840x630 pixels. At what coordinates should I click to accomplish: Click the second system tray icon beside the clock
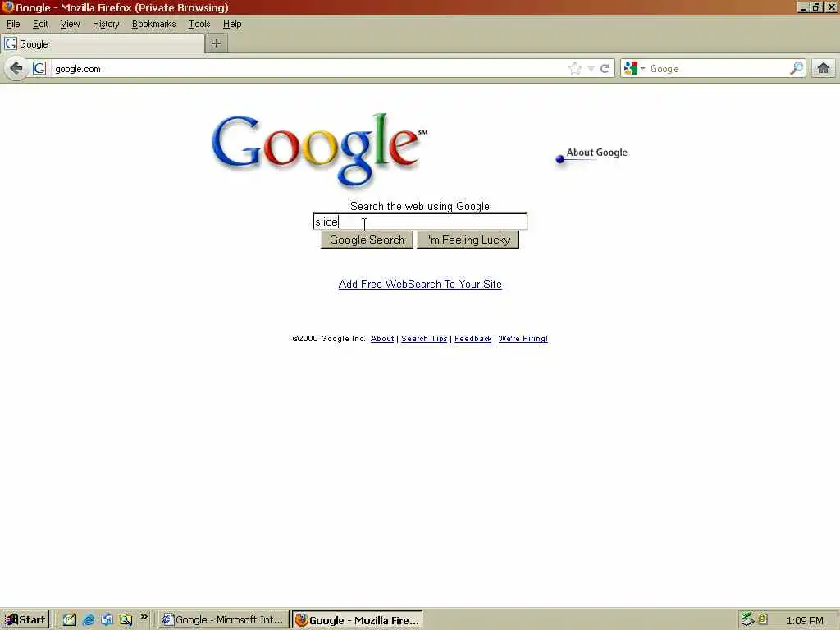pyautogui.click(x=763, y=619)
